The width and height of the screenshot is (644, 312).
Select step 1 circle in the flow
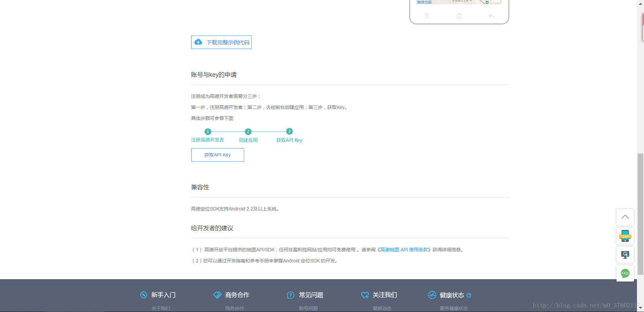pos(208,132)
